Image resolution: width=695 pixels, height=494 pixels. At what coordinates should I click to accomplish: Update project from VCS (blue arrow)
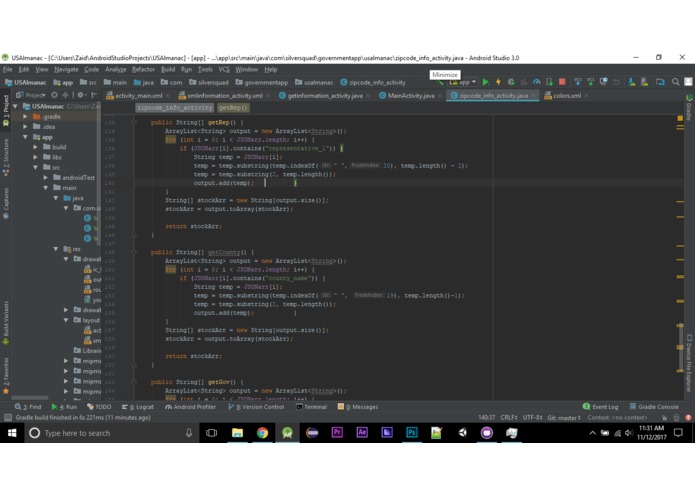tap(578, 82)
